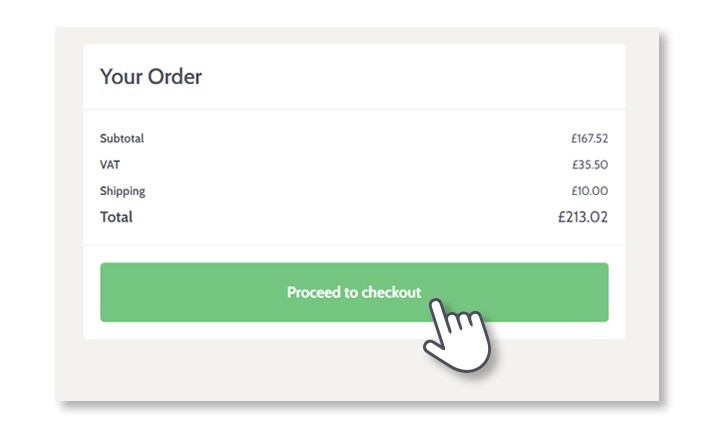The image size is (714, 441).
Task: Click the empty space between VAT and £35.50
Action: coord(346,165)
